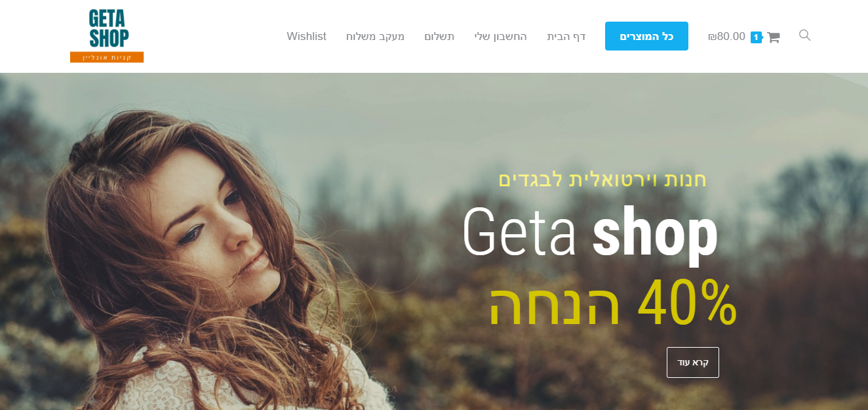The width and height of the screenshot is (868, 410).
Task: Open the shopping cart icon
Action: pos(774,37)
